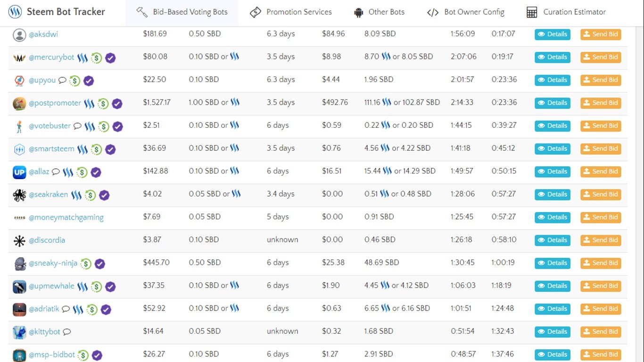Click the refund dollar icon next to @sneaky-ninja

[86, 263]
